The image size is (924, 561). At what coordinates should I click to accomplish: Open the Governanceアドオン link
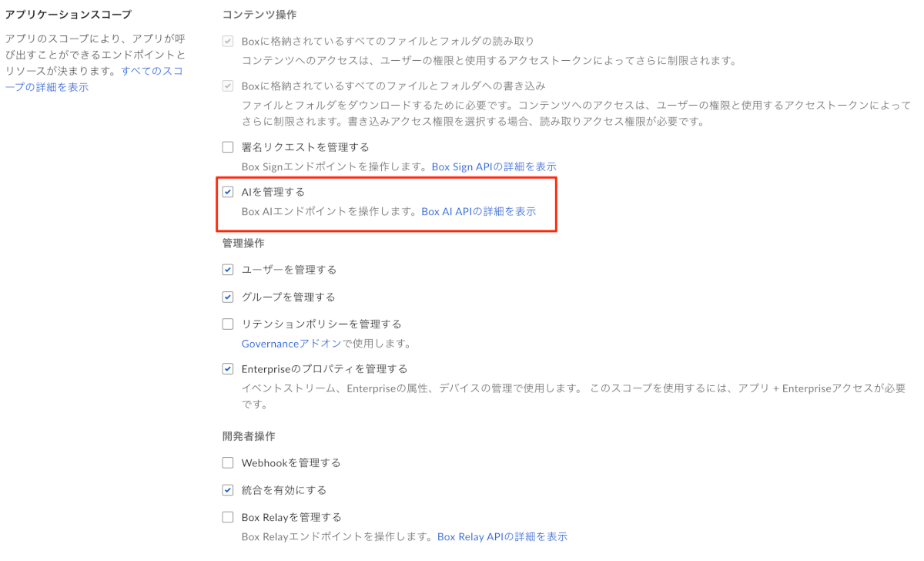292,344
